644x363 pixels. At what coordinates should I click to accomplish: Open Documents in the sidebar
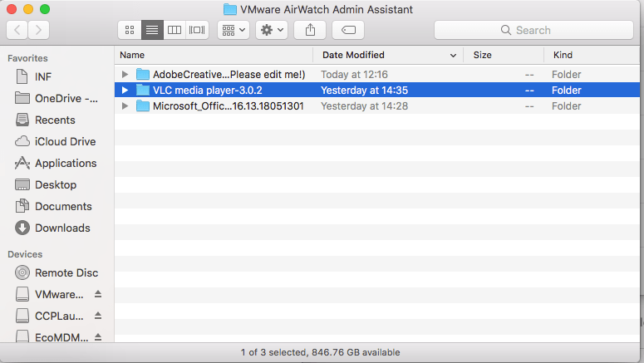[63, 206]
